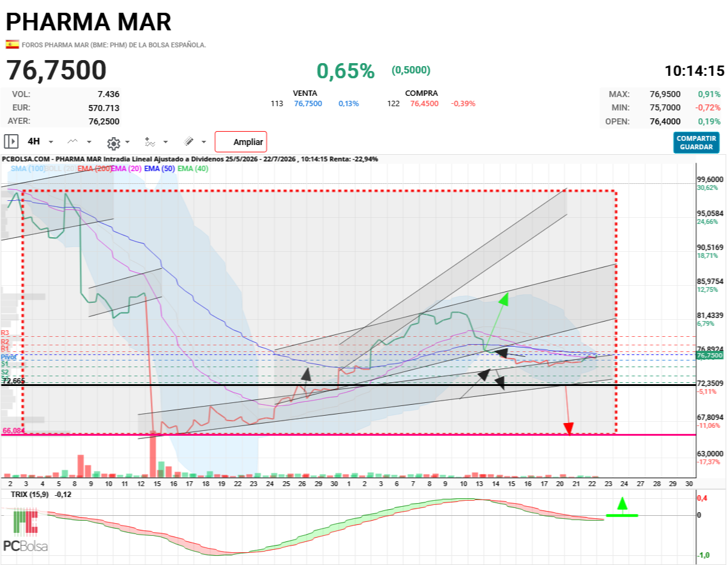The height and width of the screenshot is (565, 728).
Task: Expand the chart type dropdown arrow
Action: (89, 142)
